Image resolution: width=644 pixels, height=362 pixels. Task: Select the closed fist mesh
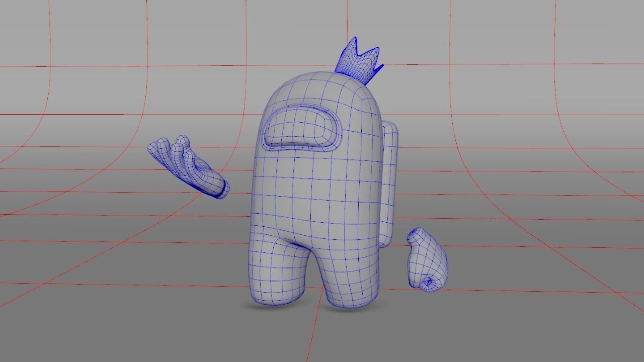[x=427, y=259]
